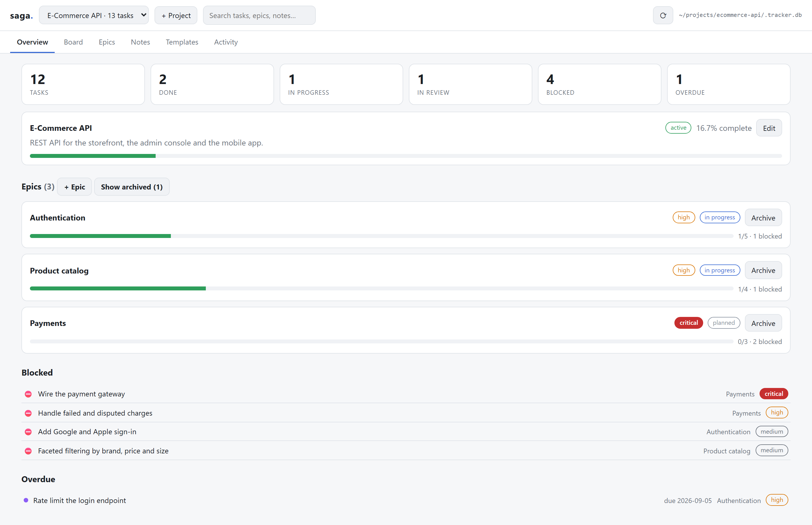Viewport: 812px width, 525px height.
Task: Click Product catalog label on Faceted filtering row
Action: pos(727,451)
